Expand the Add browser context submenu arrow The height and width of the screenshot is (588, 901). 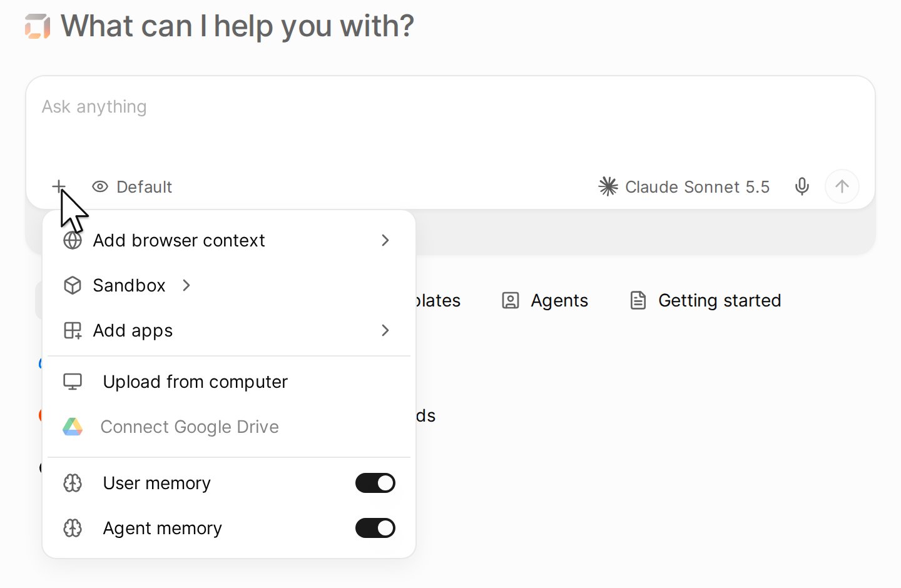point(385,240)
